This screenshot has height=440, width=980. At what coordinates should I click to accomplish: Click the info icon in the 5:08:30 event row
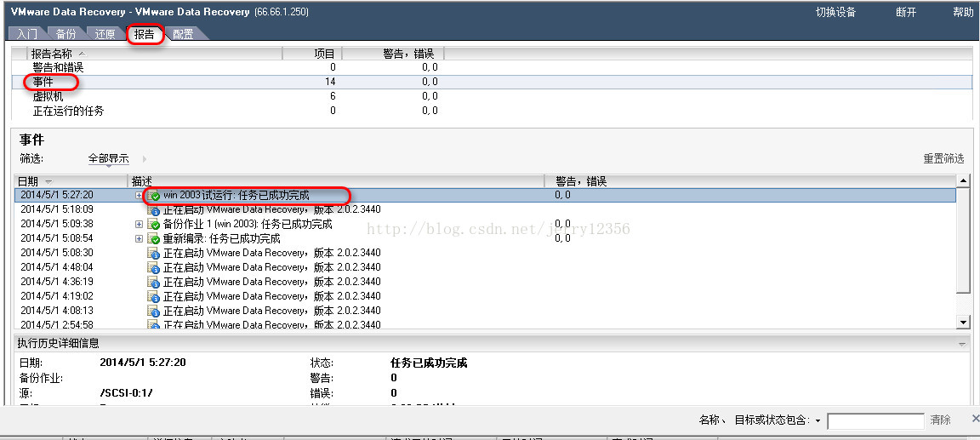pos(154,253)
